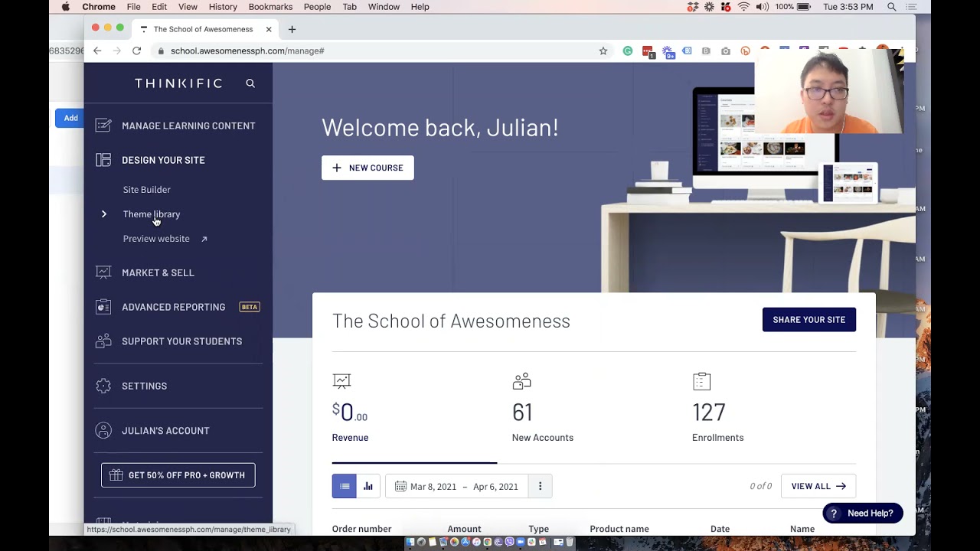This screenshot has height=551, width=980.
Task: Open Site Builder link
Action: [146, 190]
